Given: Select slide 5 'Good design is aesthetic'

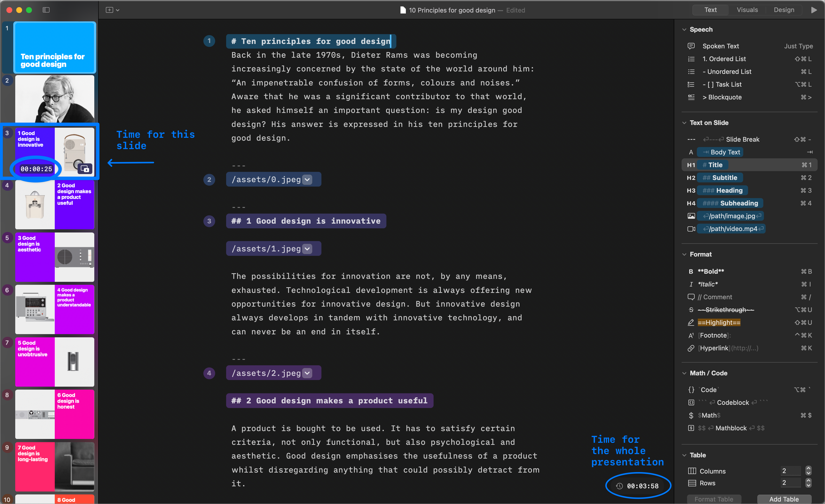Looking at the screenshot, I should [55, 257].
